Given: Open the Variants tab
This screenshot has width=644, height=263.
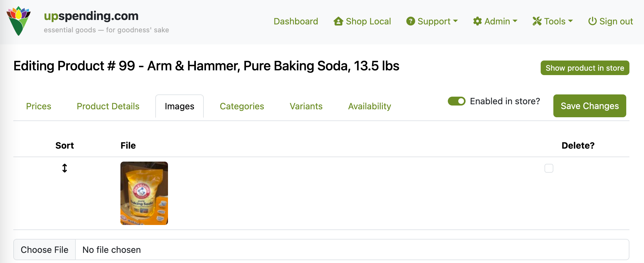Looking at the screenshot, I should tap(306, 106).
